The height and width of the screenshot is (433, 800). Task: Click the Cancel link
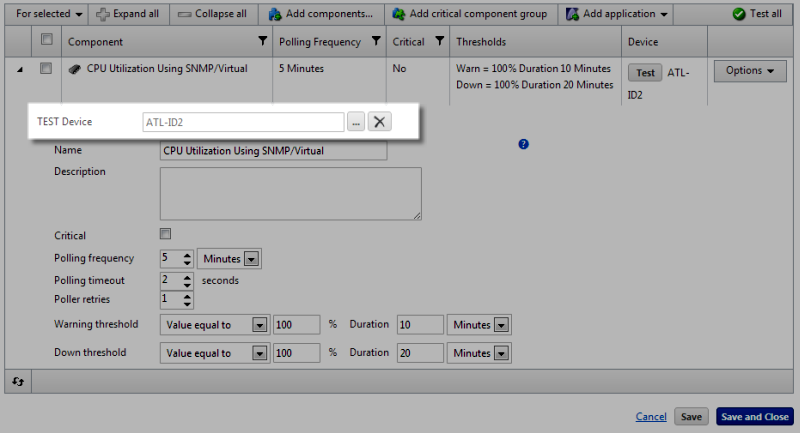(651, 417)
